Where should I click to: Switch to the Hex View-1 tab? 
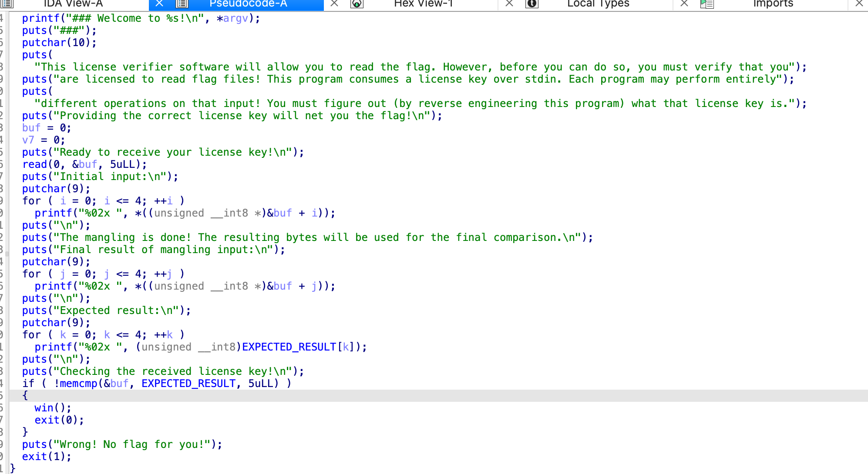(423, 3)
